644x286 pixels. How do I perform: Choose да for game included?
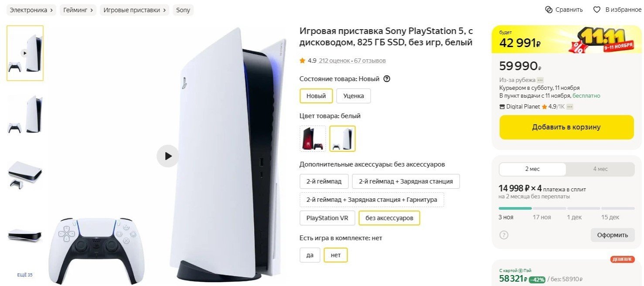(x=310, y=255)
